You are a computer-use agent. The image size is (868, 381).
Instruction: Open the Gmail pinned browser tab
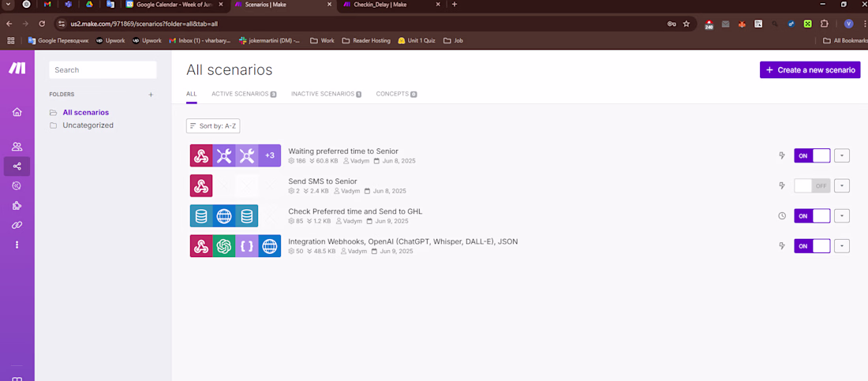click(47, 5)
